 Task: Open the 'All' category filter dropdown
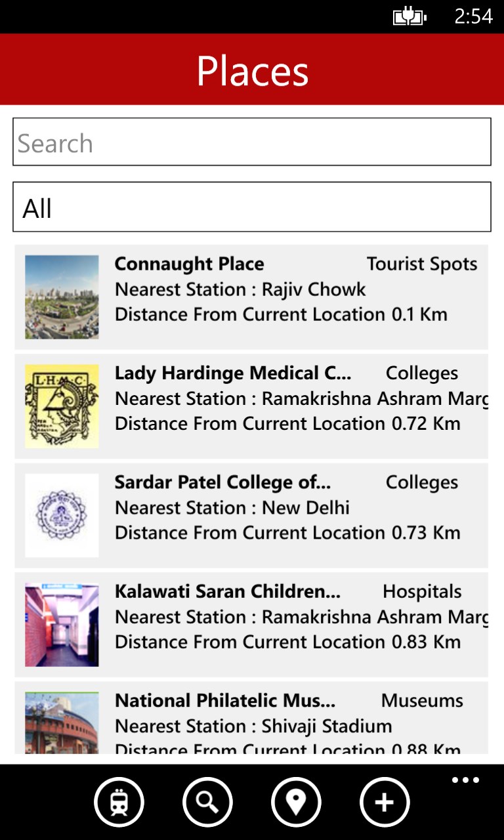tap(252, 207)
